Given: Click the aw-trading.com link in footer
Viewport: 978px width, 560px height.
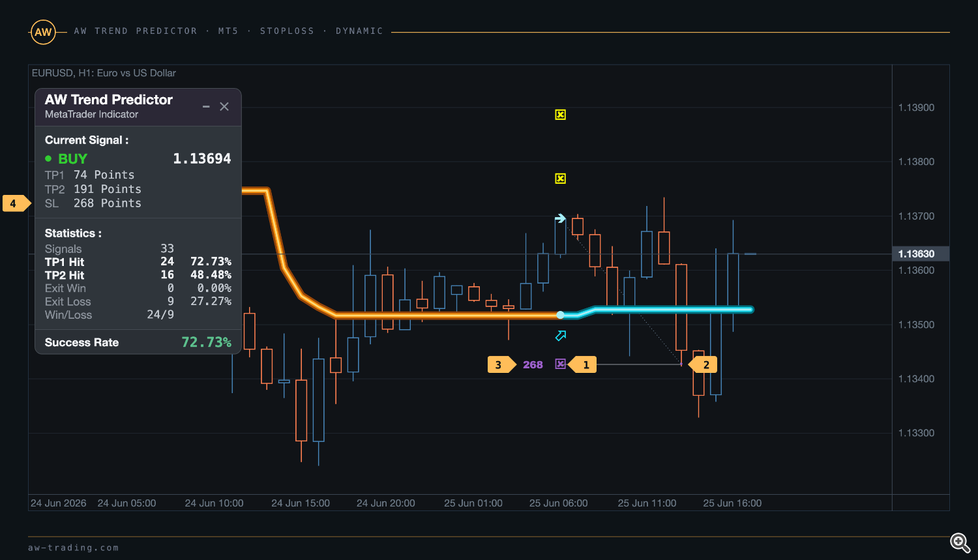Looking at the screenshot, I should (74, 548).
